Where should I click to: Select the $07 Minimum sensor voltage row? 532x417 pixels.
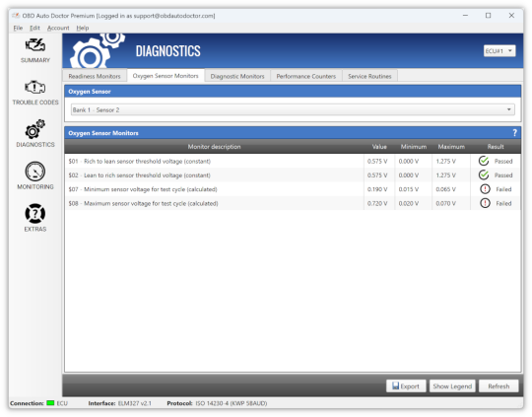click(x=293, y=189)
